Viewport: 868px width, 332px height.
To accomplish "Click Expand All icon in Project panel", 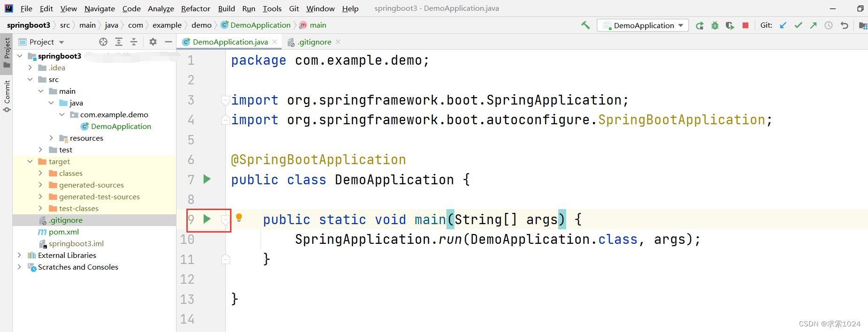I will click(119, 42).
